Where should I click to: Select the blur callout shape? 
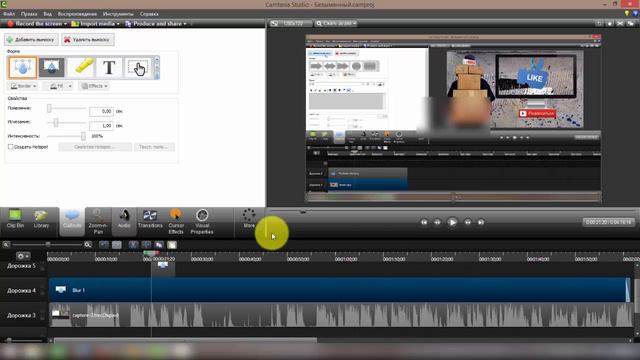[x=22, y=67]
